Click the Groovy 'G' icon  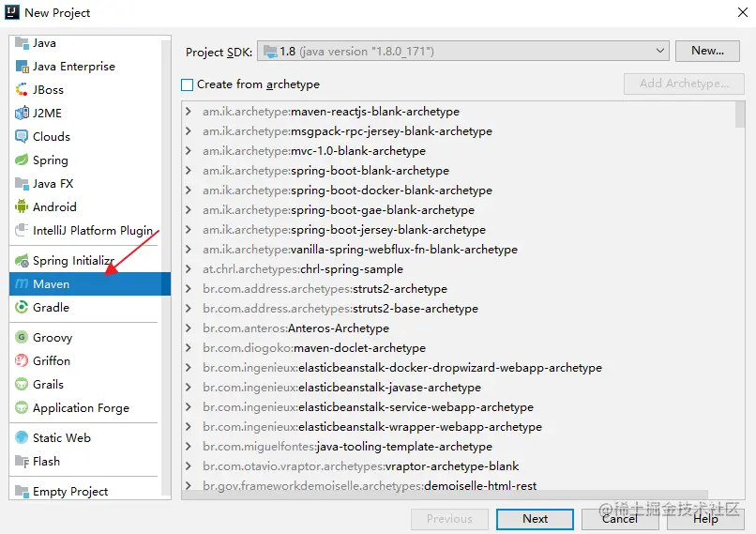22,337
